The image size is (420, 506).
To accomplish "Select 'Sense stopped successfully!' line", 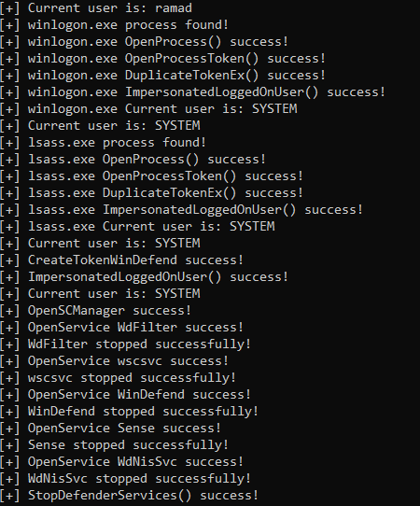I will pos(114,444).
